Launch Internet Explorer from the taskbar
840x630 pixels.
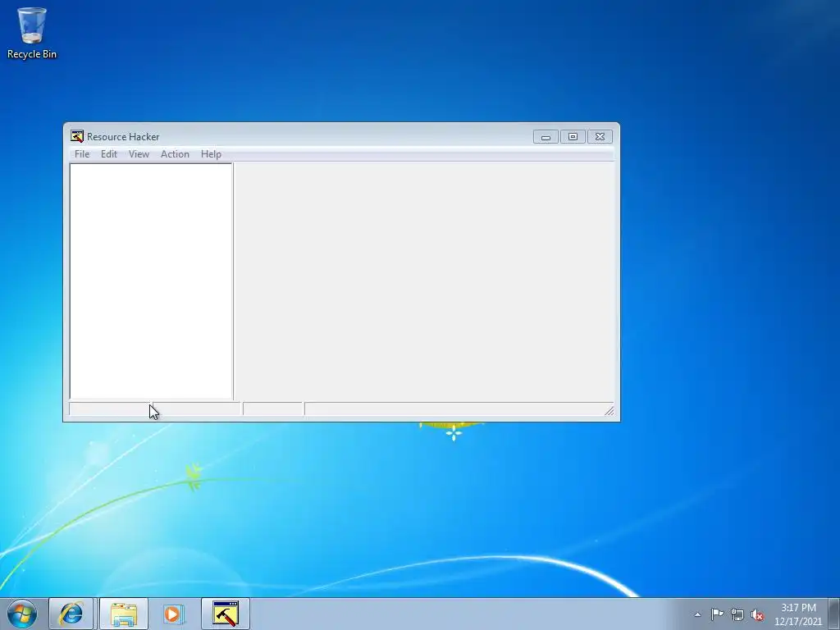(71, 614)
